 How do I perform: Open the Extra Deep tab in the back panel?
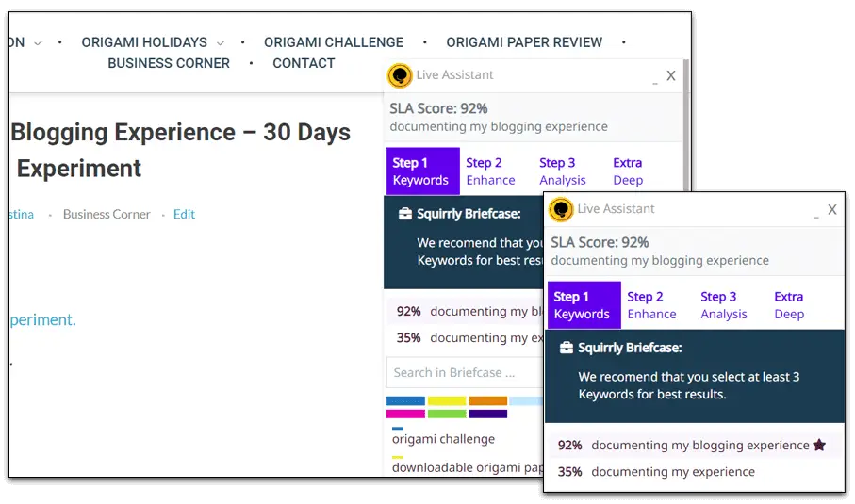click(628, 171)
